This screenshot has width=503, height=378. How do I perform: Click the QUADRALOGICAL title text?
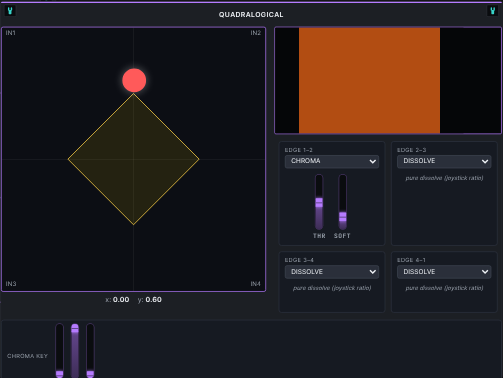coord(251,15)
